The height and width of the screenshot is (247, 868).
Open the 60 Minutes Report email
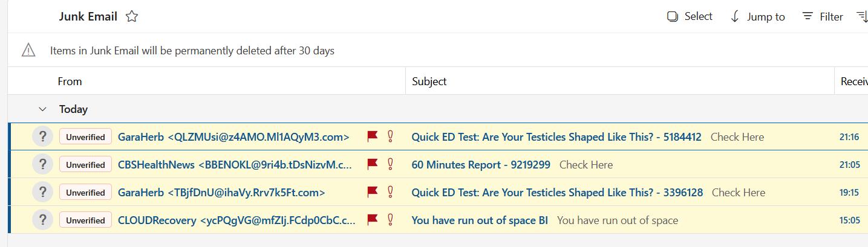(481, 164)
